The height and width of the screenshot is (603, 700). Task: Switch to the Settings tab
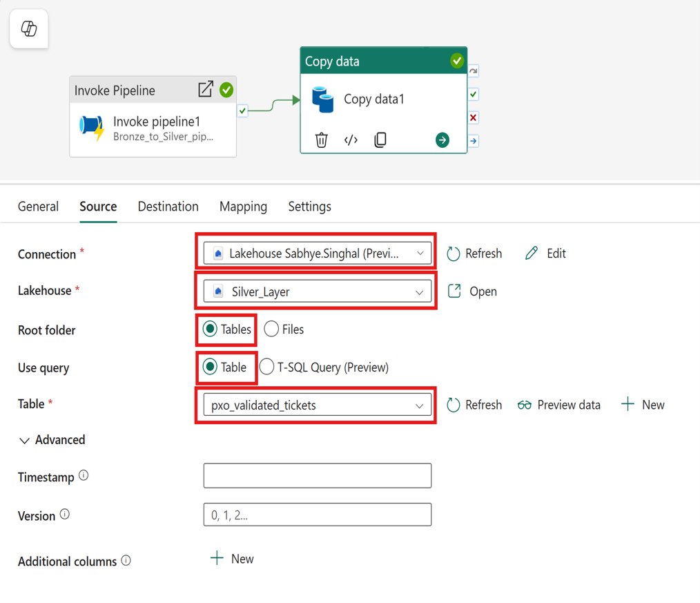click(310, 207)
